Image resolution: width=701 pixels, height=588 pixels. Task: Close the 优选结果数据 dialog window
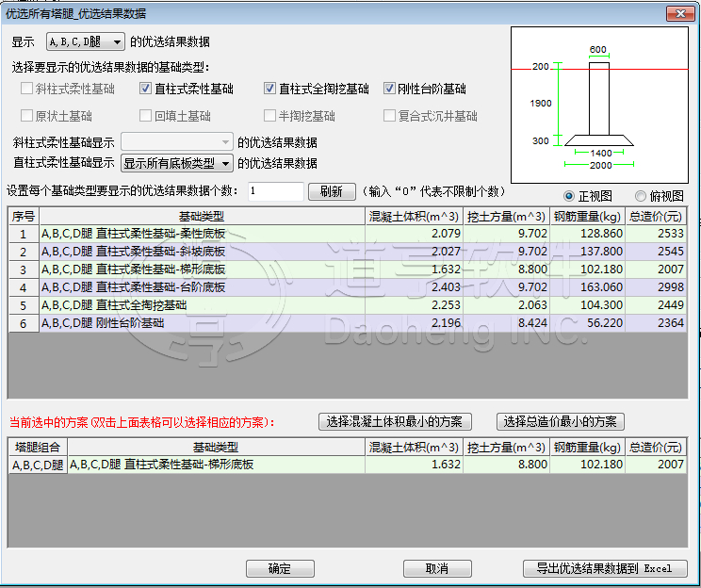pyautogui.click(x=680, y=13)
